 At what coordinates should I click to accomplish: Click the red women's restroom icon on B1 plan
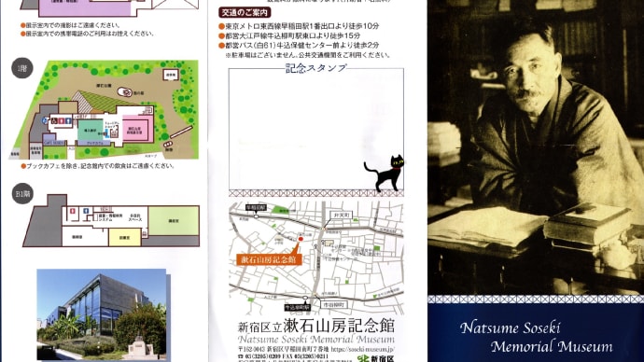pyautogui.click(x=73, y=212)
